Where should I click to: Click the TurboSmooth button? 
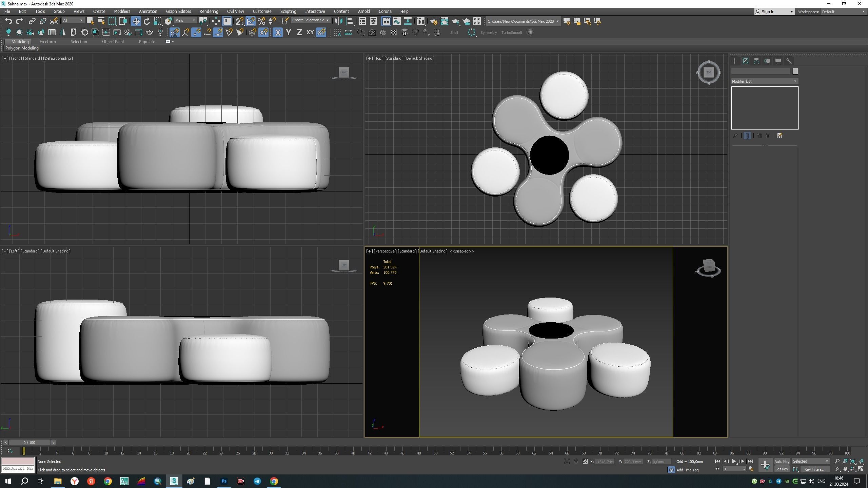(x=512, y=33)
